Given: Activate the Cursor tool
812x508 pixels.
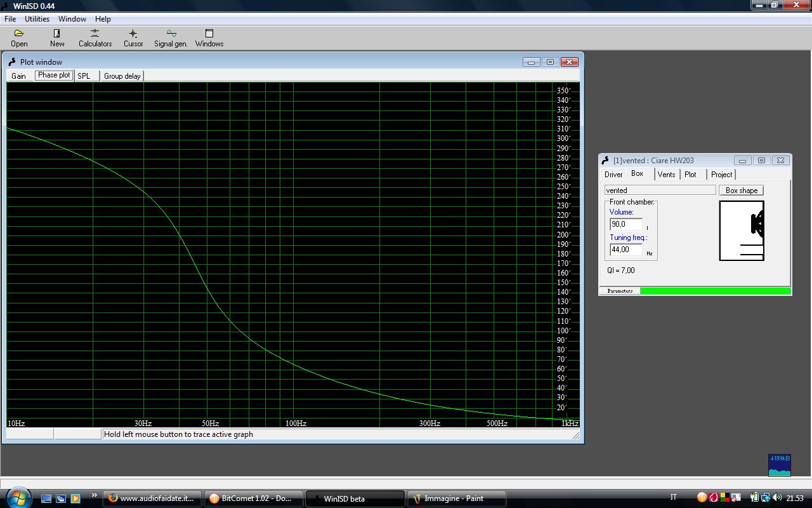Looking at the screenshot, I should (133, 37).
